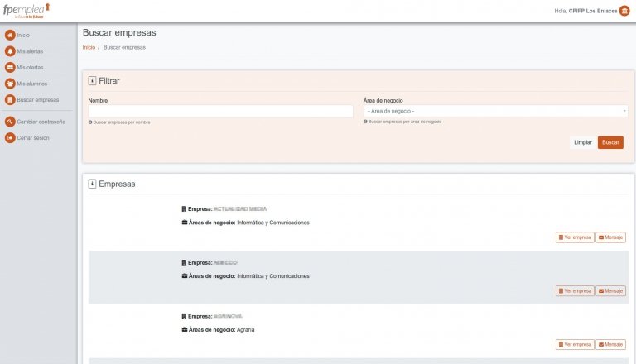
Task: Collapse the Filtrar panel
Action: pyautogui.click(x=92, y=81)
